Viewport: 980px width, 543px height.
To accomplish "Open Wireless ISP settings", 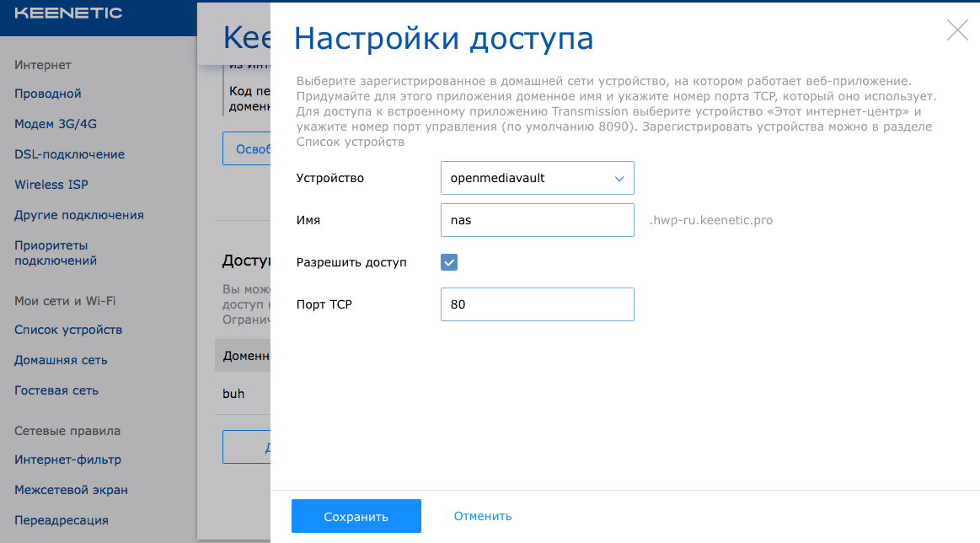I will click(x=51, y=185).
